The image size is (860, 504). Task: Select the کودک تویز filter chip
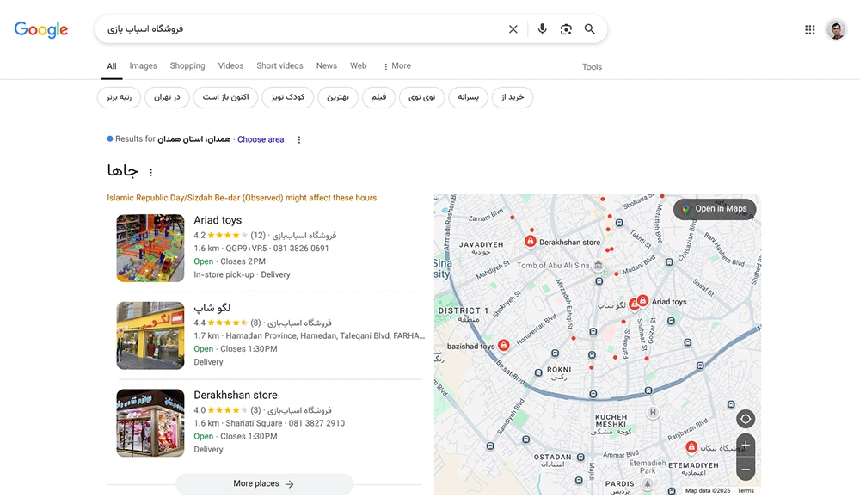pos(287,98)
